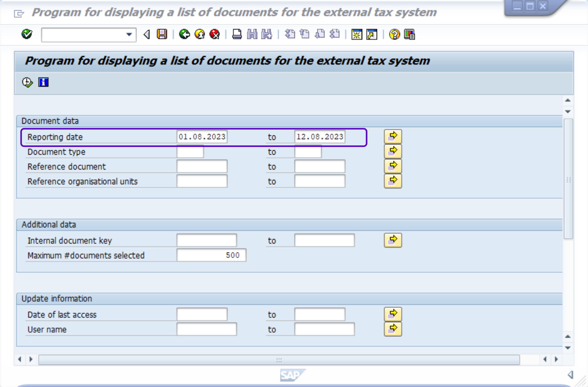
Task: Click the Maximum #documents selected field
Action: pos(211,255)
